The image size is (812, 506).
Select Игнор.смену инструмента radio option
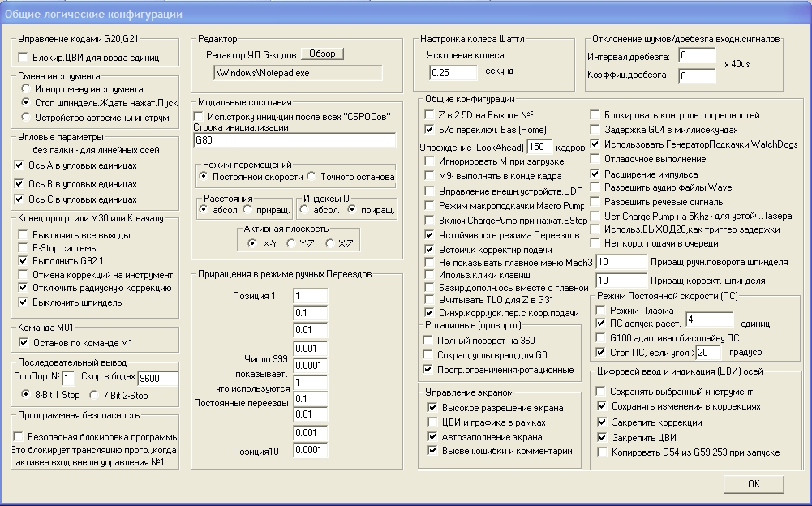[26, 88]
